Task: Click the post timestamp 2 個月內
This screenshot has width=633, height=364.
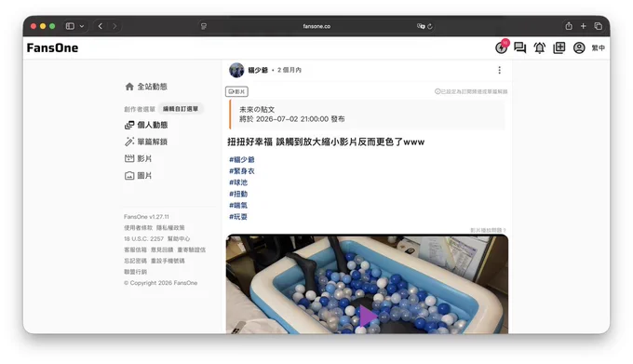Action: [290, 70]
